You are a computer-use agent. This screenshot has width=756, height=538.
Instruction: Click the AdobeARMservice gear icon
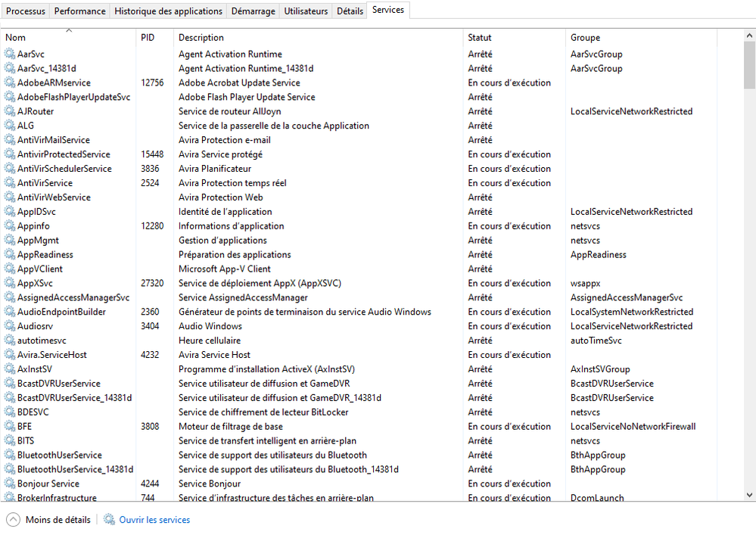coord(10,82)
